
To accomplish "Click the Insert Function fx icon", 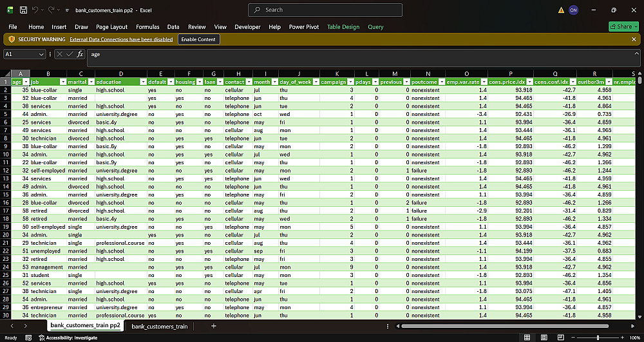I will (x=80, y=54).
